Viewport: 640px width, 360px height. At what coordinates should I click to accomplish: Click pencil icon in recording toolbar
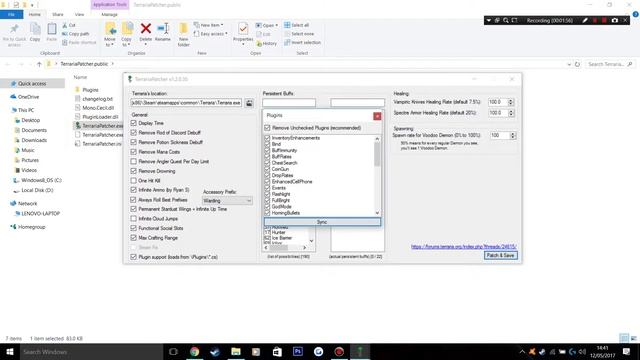[585, 20]
